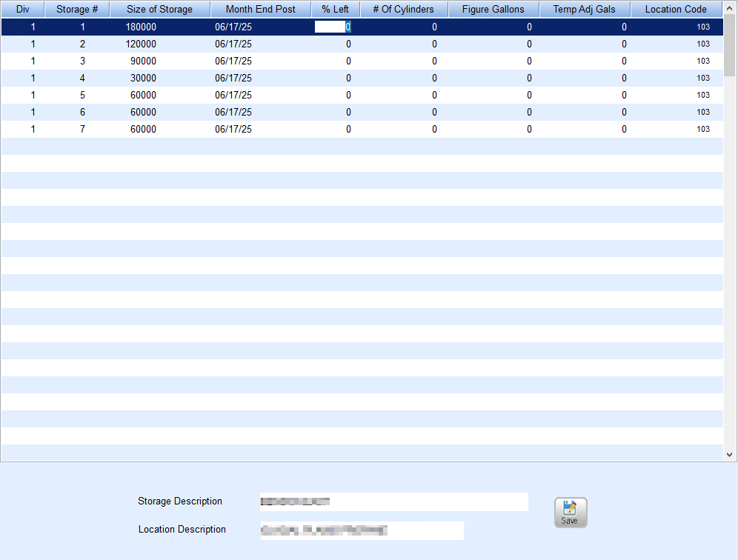Screen dimensions: 738x560
Task: Click the Storage Description text field
Action: point(393,501)
